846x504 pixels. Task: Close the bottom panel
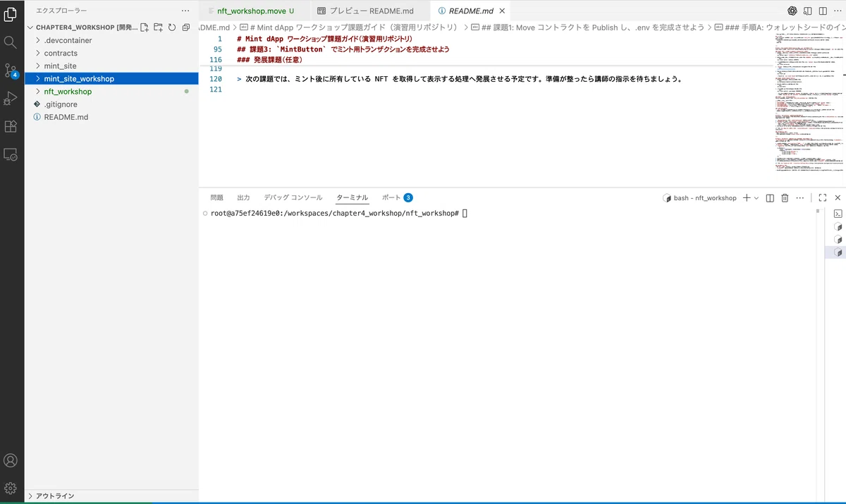pos(838,198)
